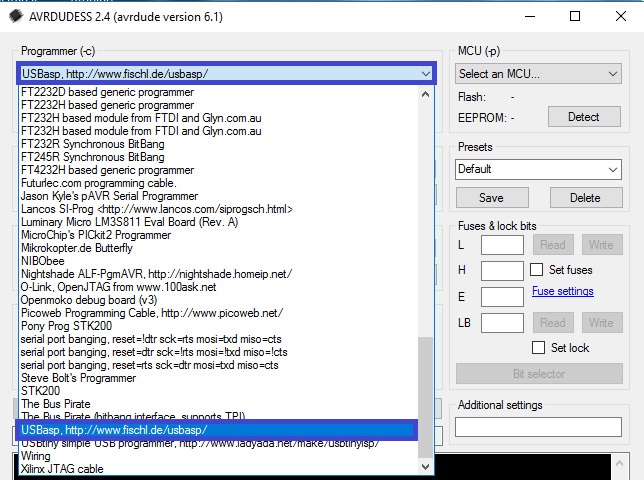The height and width of the screenshot is (480, 644).
Task: Enable the Set lock checkbox
Action: tap(538, 347)
